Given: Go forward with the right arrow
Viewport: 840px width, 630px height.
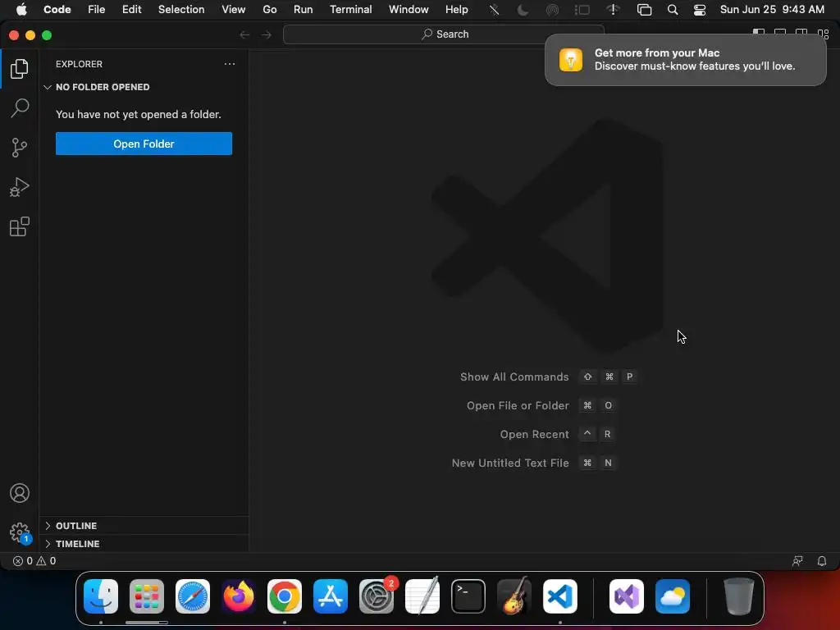Looking at the screenshot, I should pos(267,34).
